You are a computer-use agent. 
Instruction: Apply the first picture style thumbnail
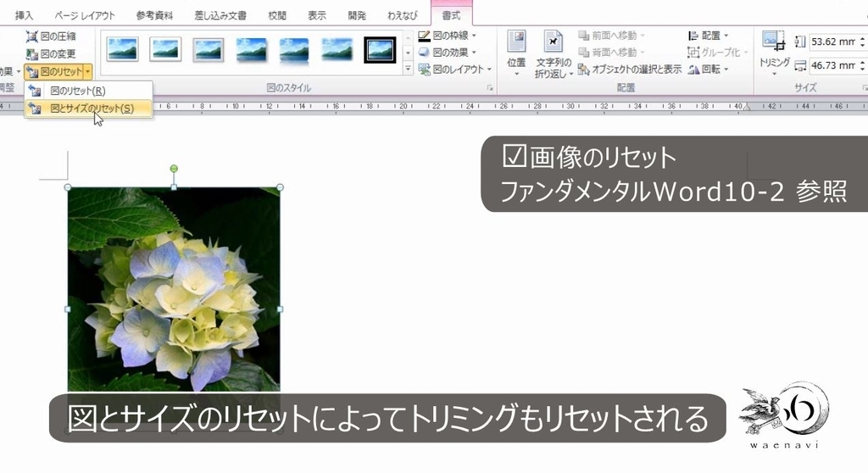coord(122,48)
